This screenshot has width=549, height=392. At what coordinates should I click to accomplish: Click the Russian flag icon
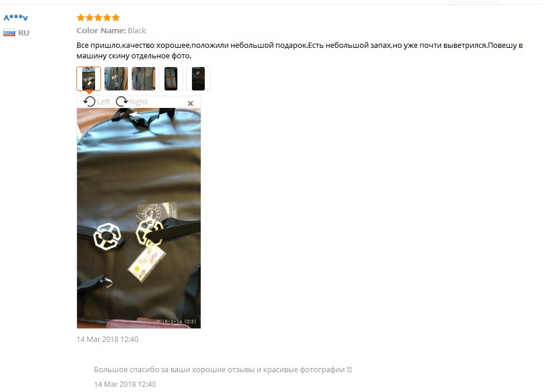tap(9, 33)
